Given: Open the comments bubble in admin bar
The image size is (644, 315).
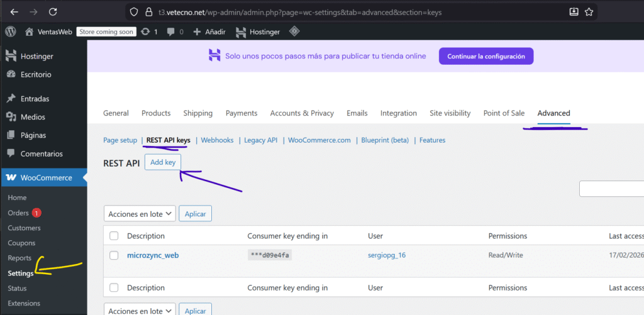Looking at the screenshot, I should point(170,31).
